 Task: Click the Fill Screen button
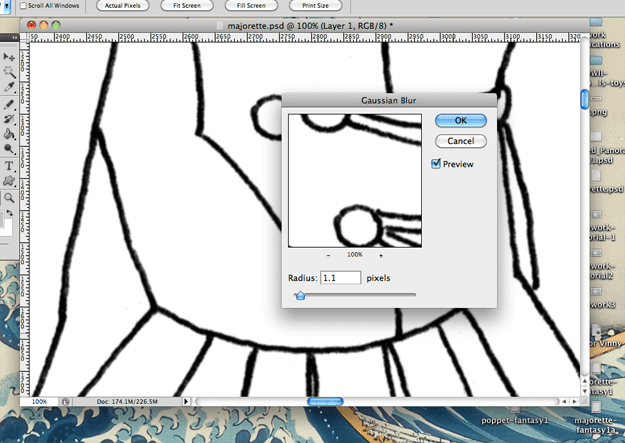point(251,6)
